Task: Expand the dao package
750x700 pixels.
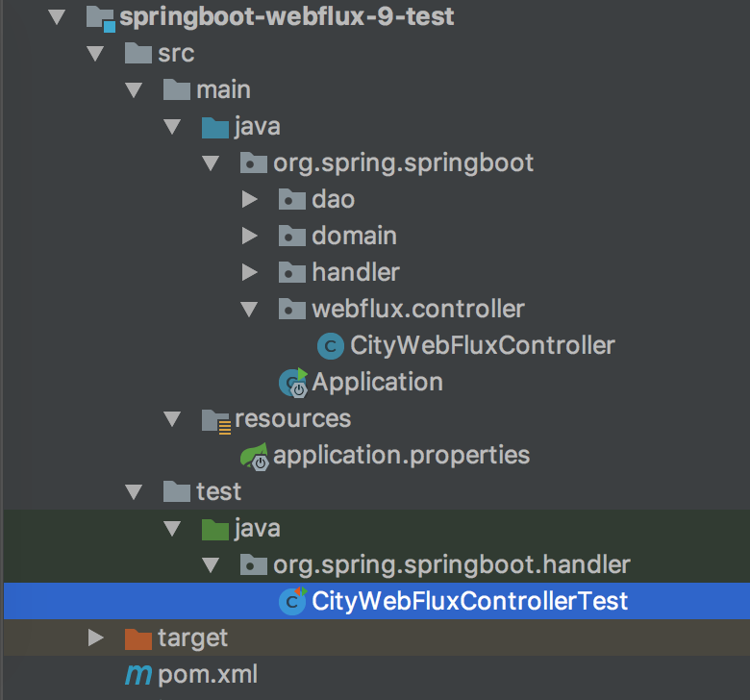Action: click(250, 199)
